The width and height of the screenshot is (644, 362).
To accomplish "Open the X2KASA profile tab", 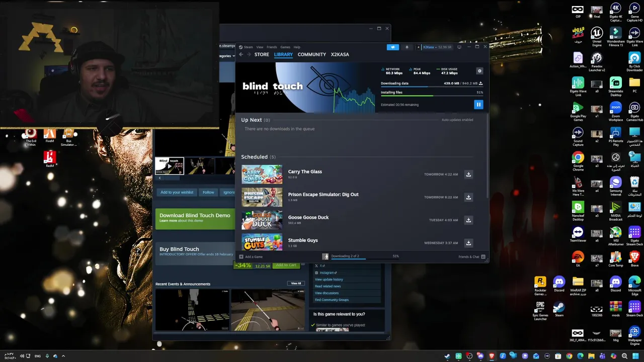I will pyautogui.click(x=340, y=54).
